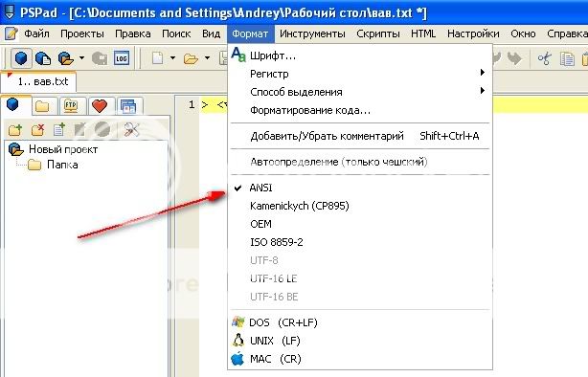The image size is (588, 377).
Task: Click the new file page icon
Action: point(157,58)
